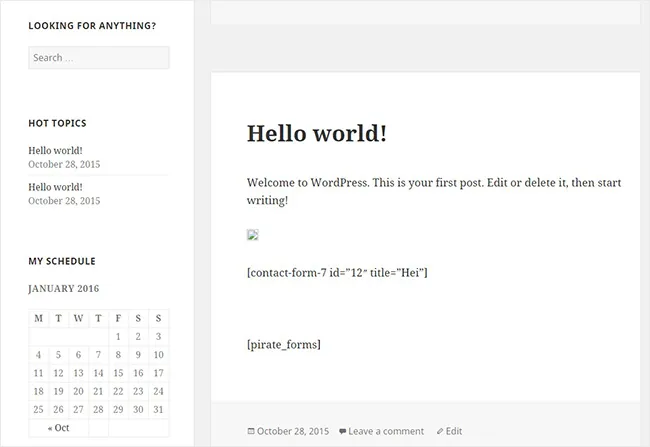Image resolution: width=650 pixels, height=447 pixels.
Task: Click the comment bubble icon in post footer
Action: click(342, 432)
